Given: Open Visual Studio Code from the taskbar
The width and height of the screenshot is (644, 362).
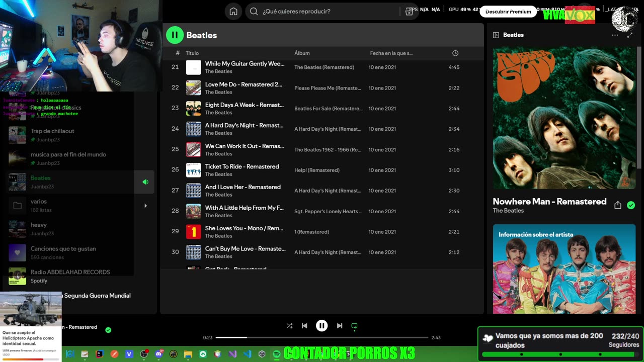Looking at the screenshot, I should pos(247,354).
